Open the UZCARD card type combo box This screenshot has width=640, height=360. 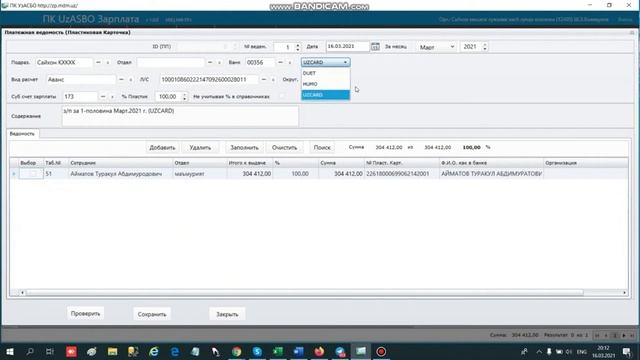point(325,62)
